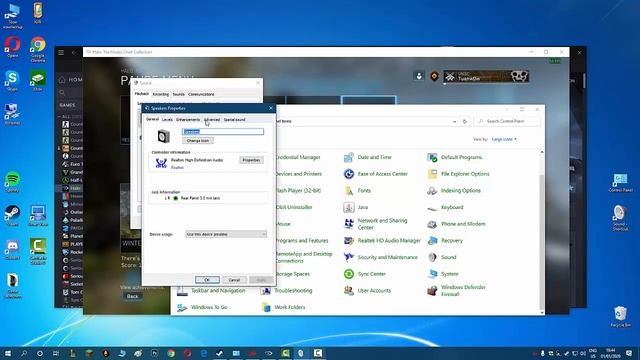Image resolution: width=640 pixels, height=360 pixels.
Task: Open the Recycle Bin desktop icon
Action: click(x=620, y=317)
